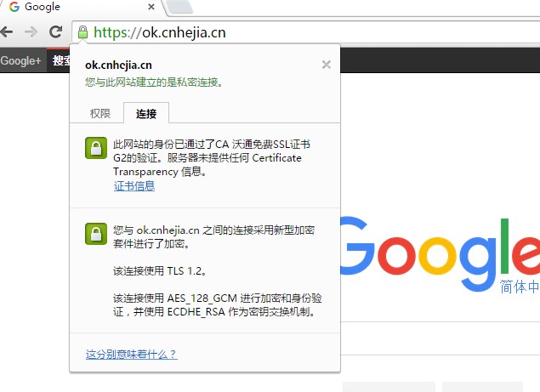Image resolution: width=540 pixels, height=392 pixels.
Task: Close the Google browser tab
Action: coord(151,7)
